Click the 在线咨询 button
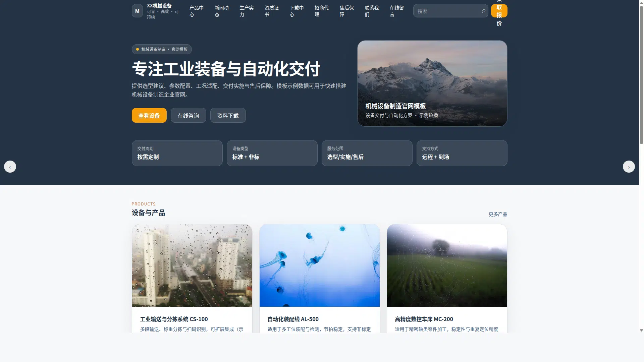 pos(188,115)
